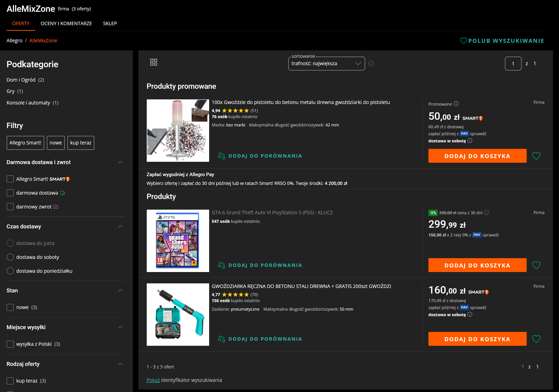Check the kup teraz (3) offer type checkbox

pyautogui.click(x=10, y=381)
